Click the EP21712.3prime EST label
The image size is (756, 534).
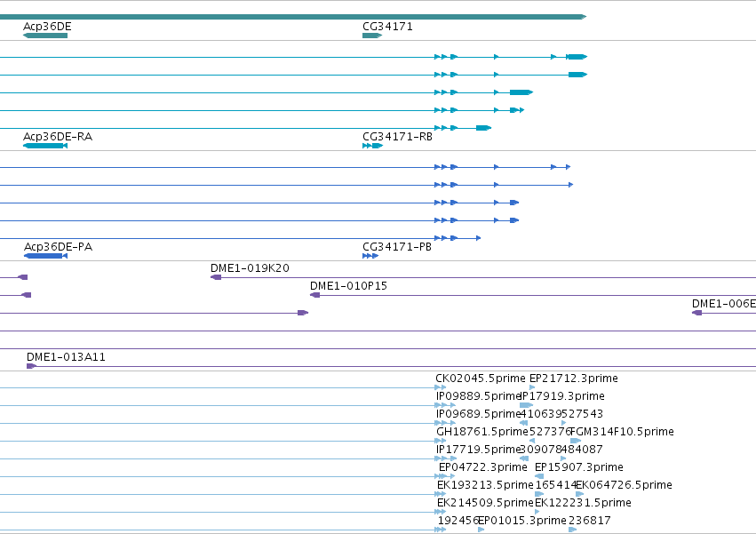[573, 379]
